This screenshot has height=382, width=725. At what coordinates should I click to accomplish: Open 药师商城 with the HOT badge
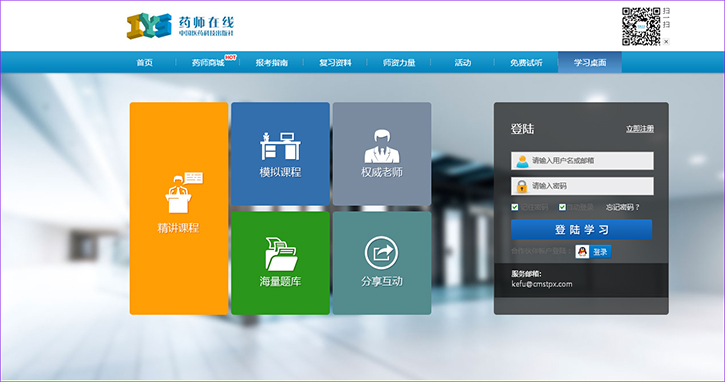pyautogui.click(x=208, y=62)
